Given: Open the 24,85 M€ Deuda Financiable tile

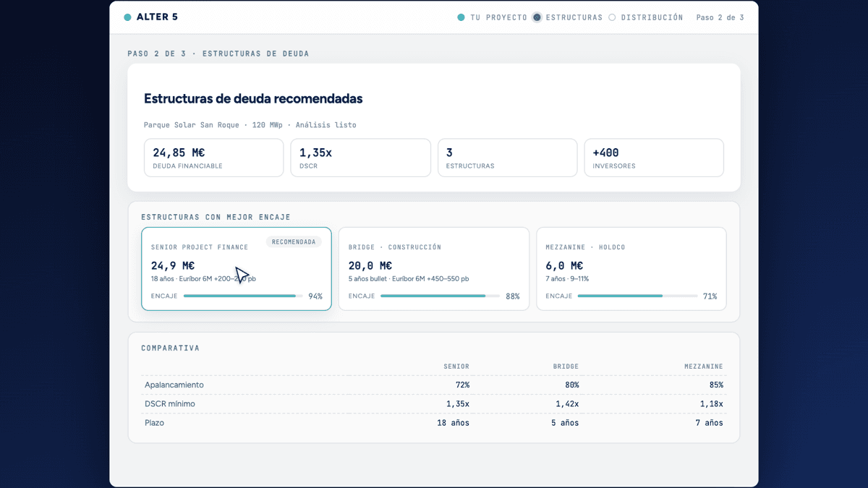Looking at the screenshot, I should [x=213, y=158].
